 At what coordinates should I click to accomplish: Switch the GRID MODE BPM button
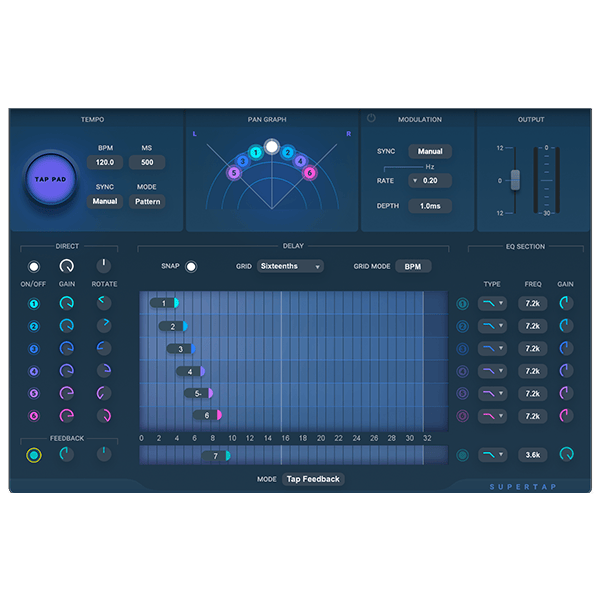pyautogui.click(x=413, y=266)
